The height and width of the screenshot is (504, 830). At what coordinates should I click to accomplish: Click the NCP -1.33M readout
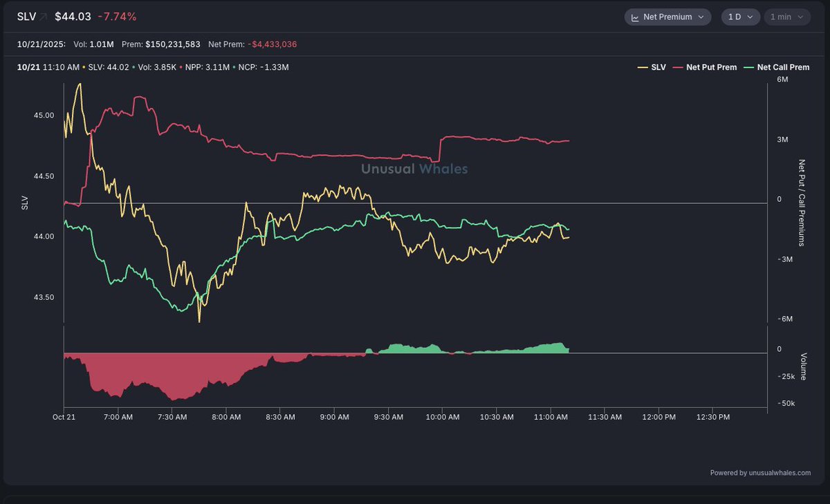264,67
